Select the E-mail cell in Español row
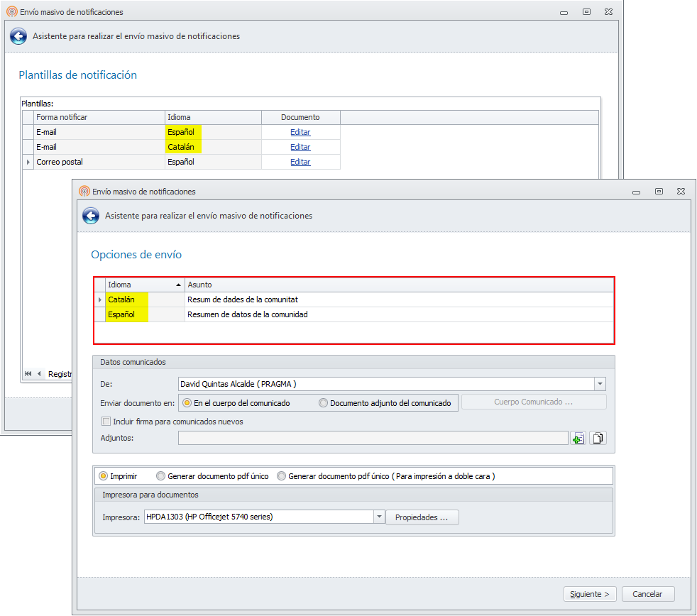This screenshot has height=616, width=697. click(x=99, y=132)
